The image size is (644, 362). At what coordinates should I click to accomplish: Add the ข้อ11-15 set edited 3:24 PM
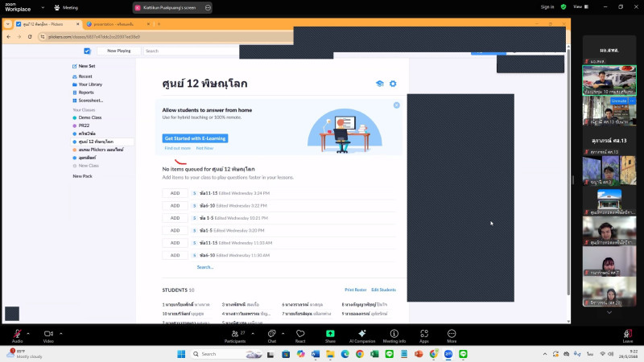pyautogui.click(x=175, y=193)
